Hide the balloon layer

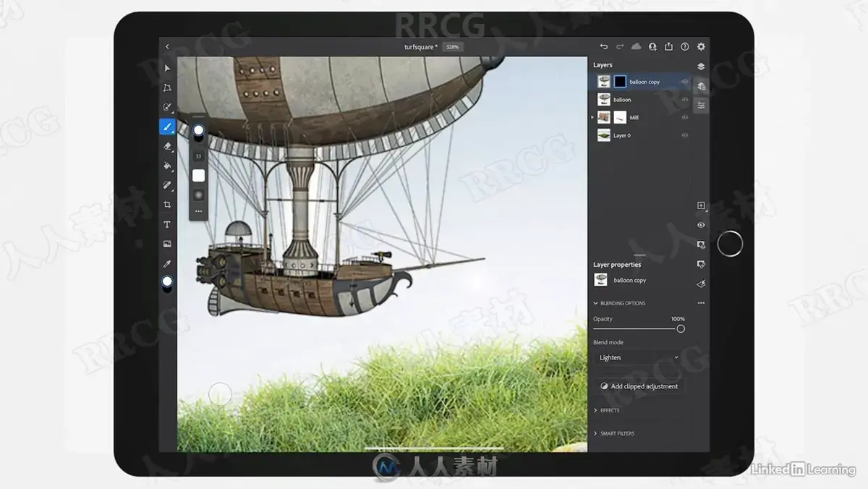[x=684, y=99]
